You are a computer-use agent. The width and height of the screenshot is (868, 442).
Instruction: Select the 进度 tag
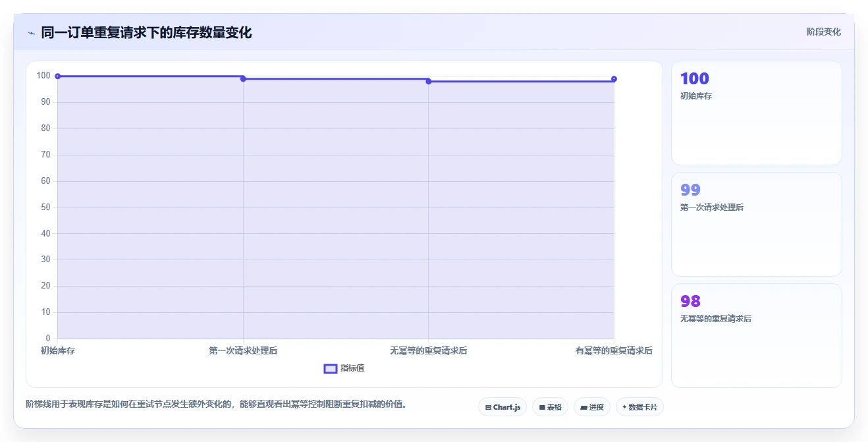(x=592, y=407)
